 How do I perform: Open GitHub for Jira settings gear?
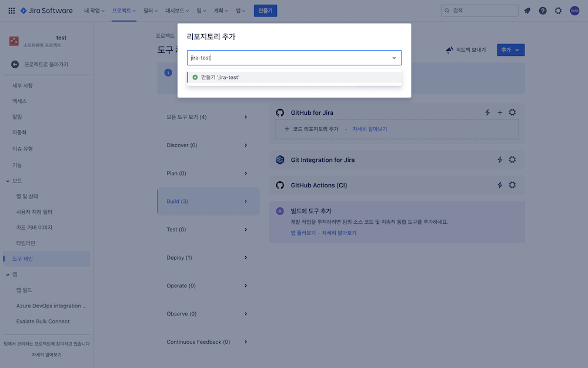pyautogui.click(x=512, y=112)
